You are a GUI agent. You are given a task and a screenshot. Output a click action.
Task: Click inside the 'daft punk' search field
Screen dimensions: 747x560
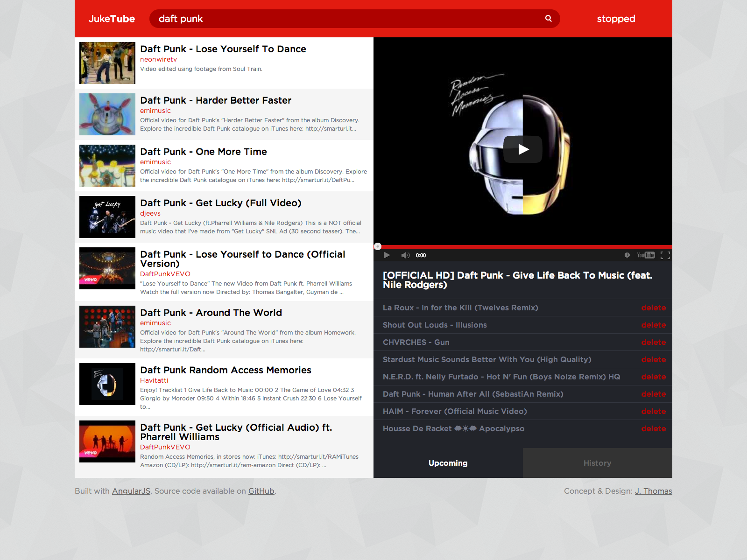[x=327, y=19]
